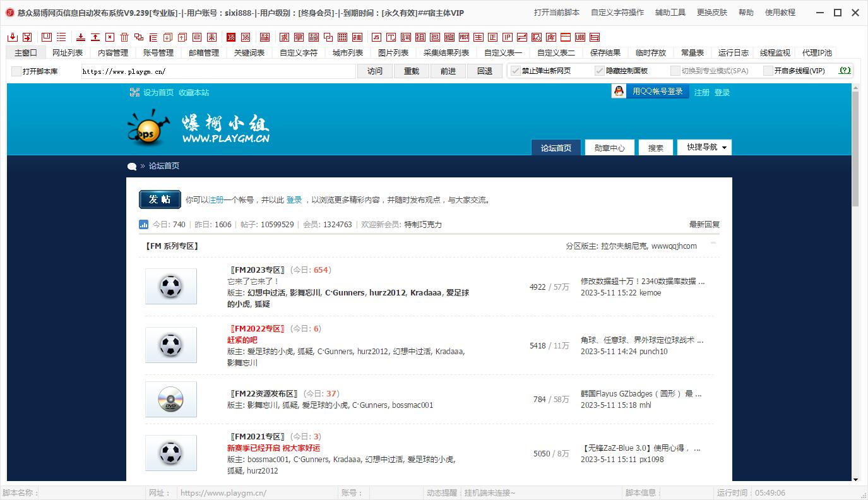
Task: Click the 发帖 post button
Action: (160, 199)
